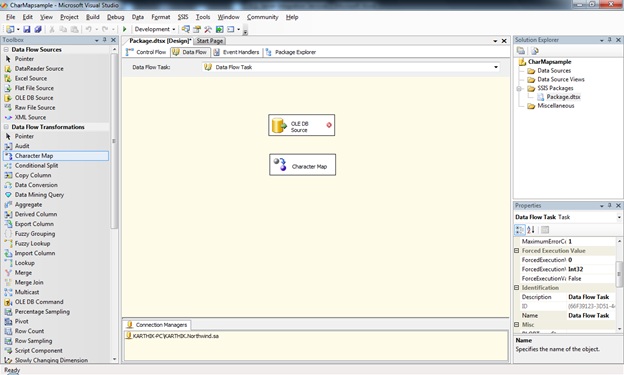
Task: Collapse the Misc property category
Action: point(517,325)
